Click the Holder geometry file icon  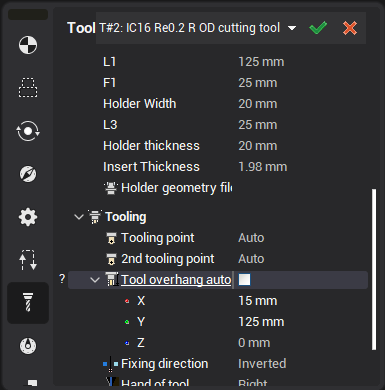(x=111, y=188)
